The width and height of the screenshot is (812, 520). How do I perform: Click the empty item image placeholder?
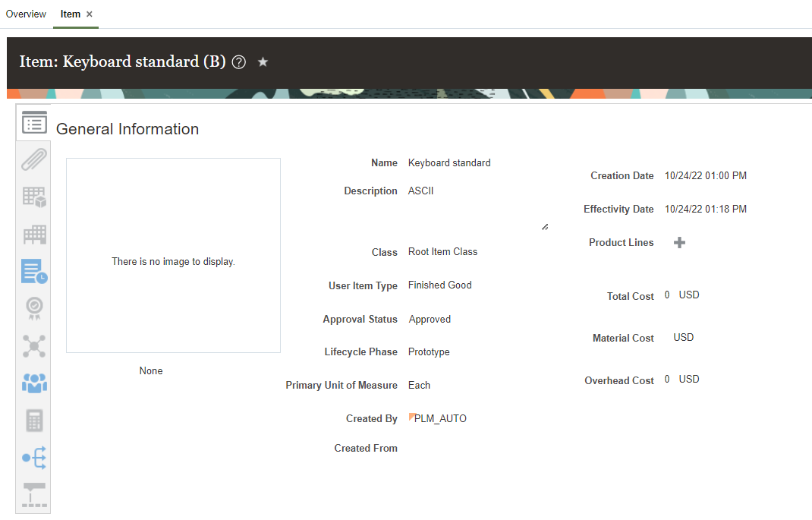click(174, 255)
